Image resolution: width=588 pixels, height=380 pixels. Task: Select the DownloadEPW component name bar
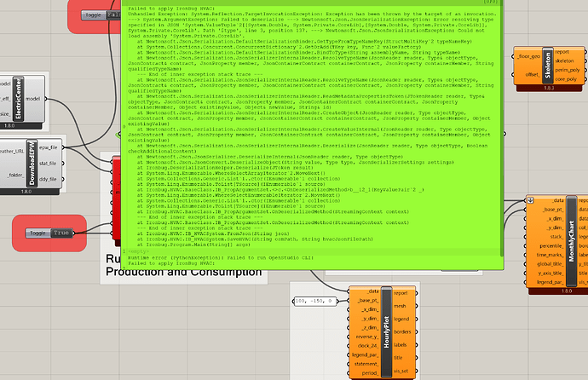pyautogui.click(x=32, y=163)
